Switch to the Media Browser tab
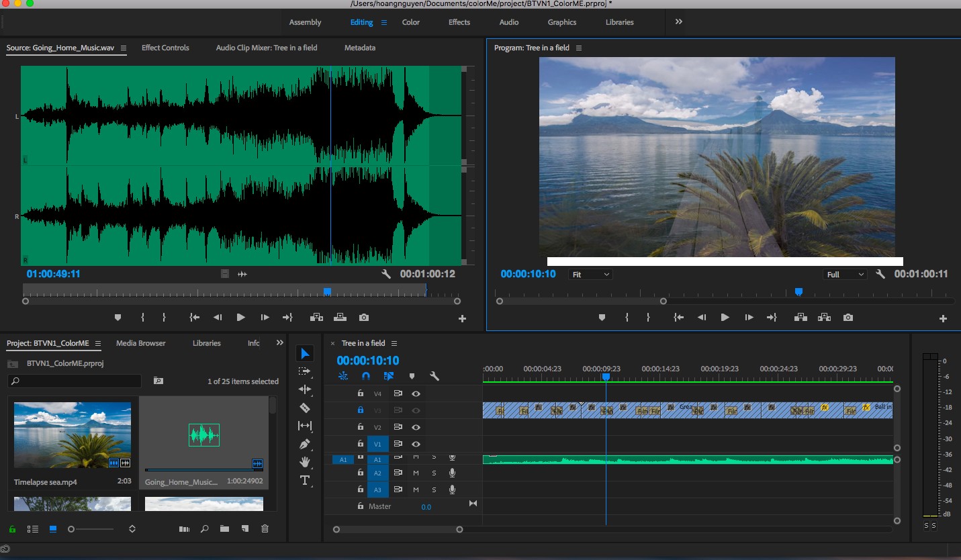Screen dimensions: 961x560 click(x=141, y=343)
